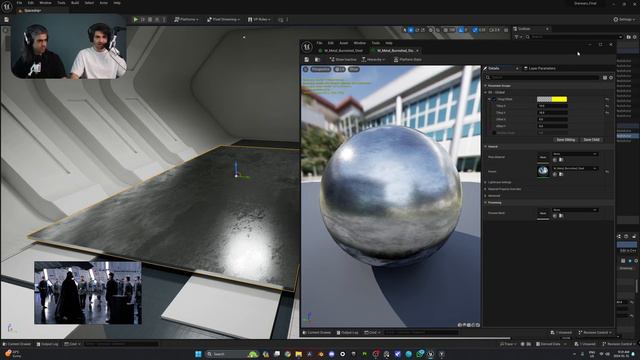This screenshot has height=360, width=640.
Task: Switch to the Layer Parameters tab
Action: point(540,68)
